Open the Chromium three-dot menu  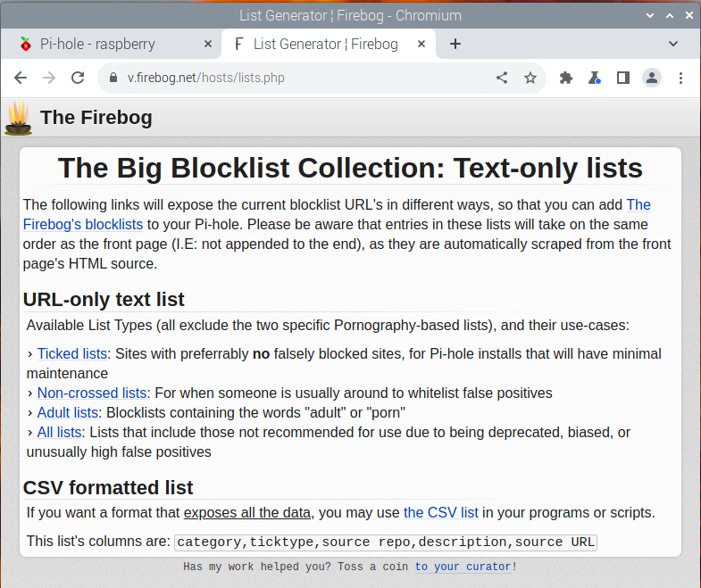point(680,78)
